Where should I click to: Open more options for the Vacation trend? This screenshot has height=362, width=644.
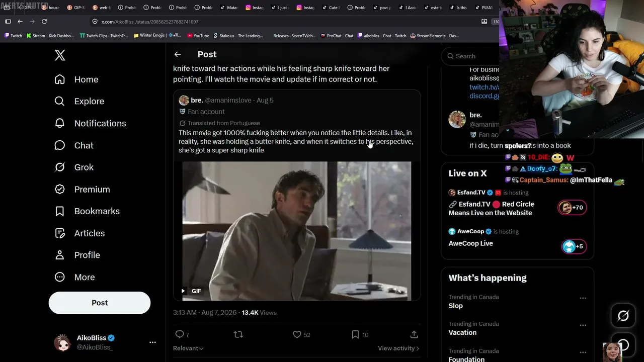click(583, 325)
